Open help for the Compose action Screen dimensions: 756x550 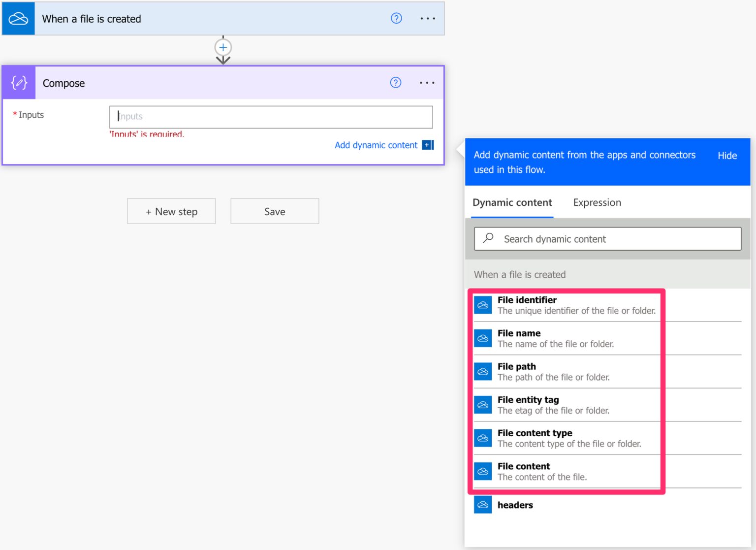396,82
